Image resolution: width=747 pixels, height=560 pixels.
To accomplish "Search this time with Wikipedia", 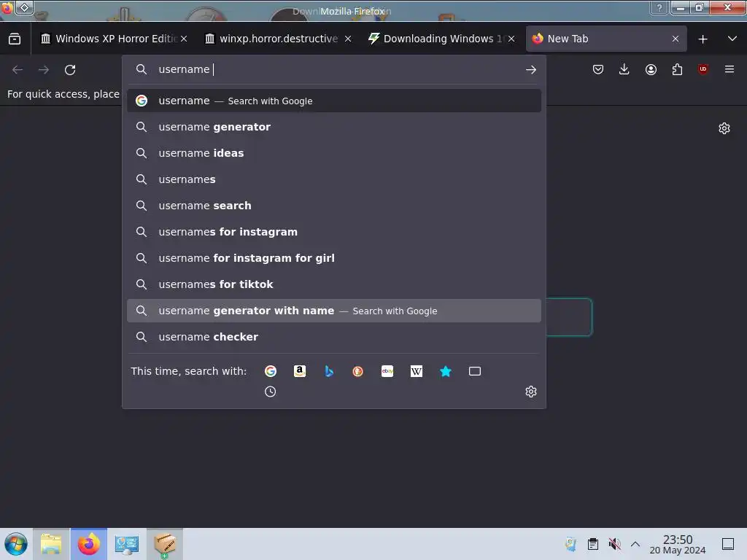I will 417,371.
